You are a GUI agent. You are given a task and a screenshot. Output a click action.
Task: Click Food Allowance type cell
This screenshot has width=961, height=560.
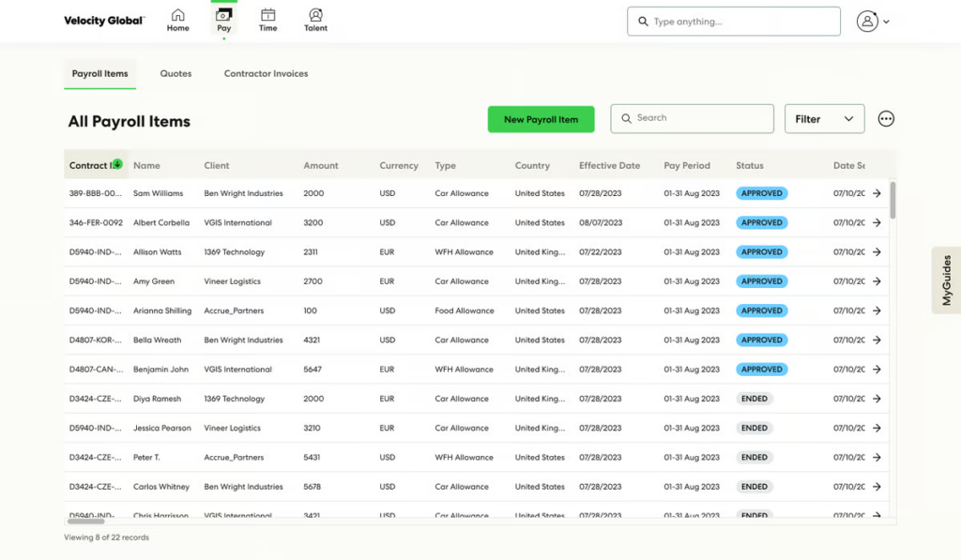click(465, 310)
